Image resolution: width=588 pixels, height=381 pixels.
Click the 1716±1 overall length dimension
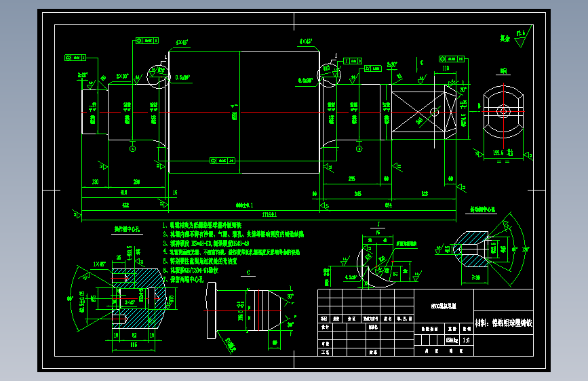click(x=269, y=215)
